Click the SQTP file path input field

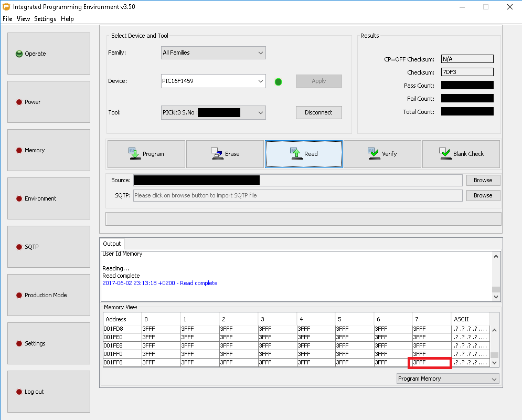click(298, 195)
